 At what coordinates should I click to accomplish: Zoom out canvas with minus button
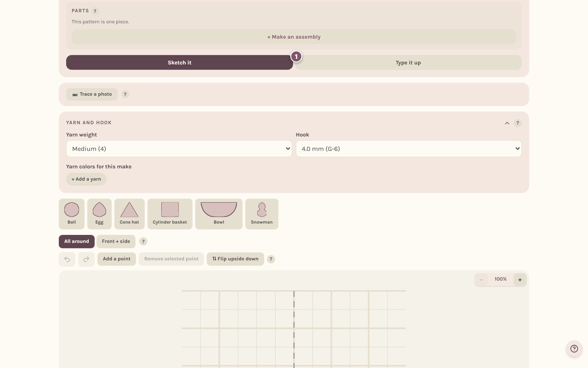(481, 280)
